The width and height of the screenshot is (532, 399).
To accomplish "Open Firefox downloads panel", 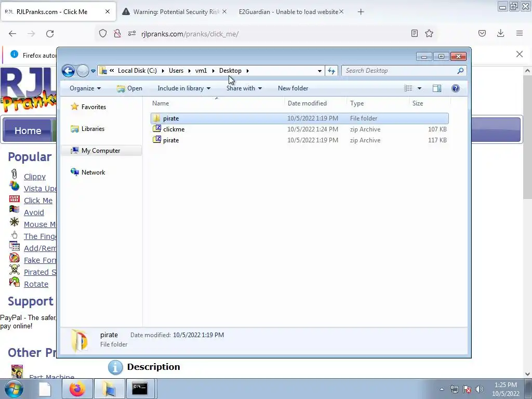I will (500, 33).
